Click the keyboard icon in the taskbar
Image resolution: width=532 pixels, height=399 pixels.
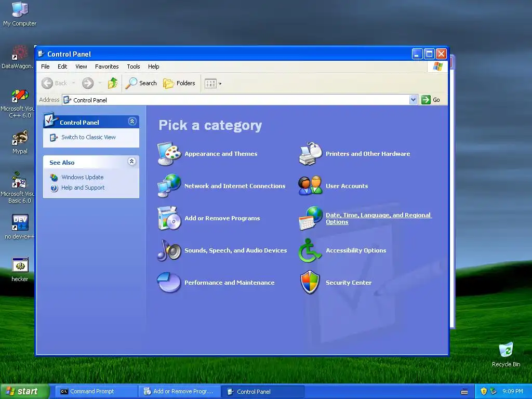(464, 392)
